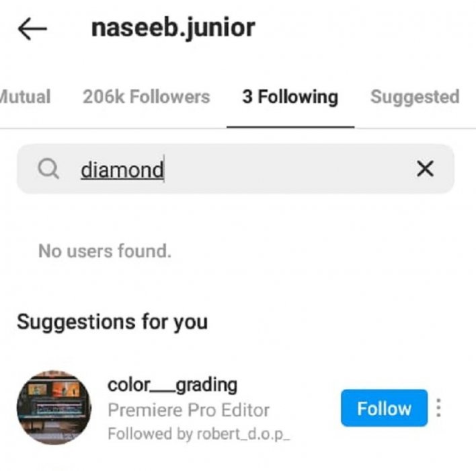The width and height of the screenshot is (476, 471).
Task: Click the typed word diamond
Action: [122, 170]
